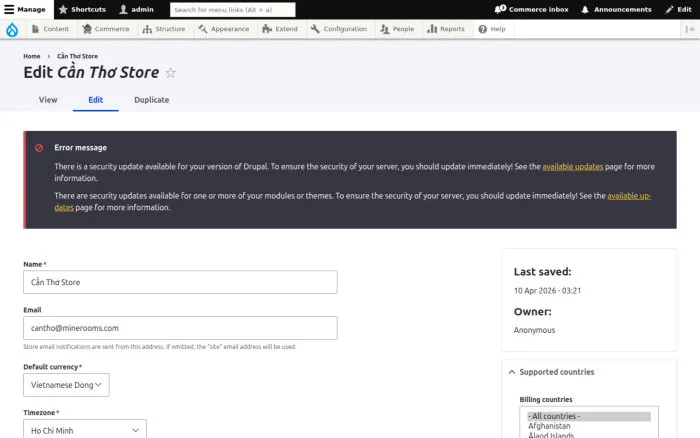
Task: Open Announcements bell
Action: coord(616,9)
